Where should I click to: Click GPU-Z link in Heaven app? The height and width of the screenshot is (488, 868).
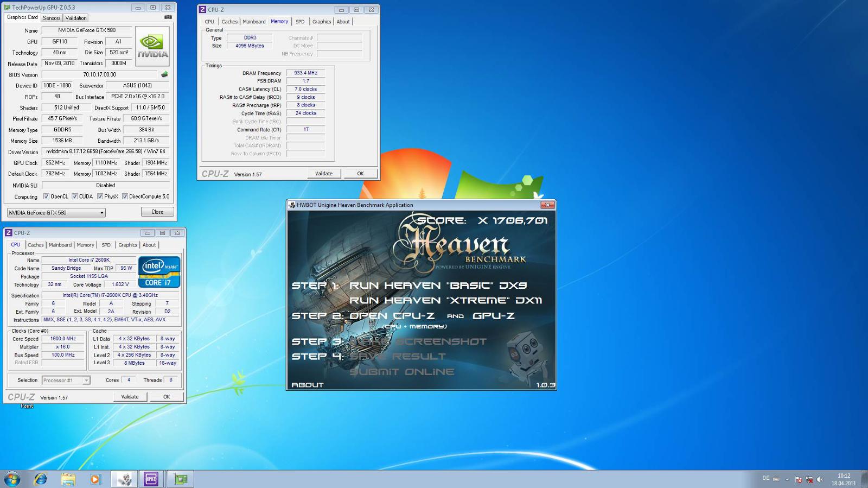coord(494,316)
